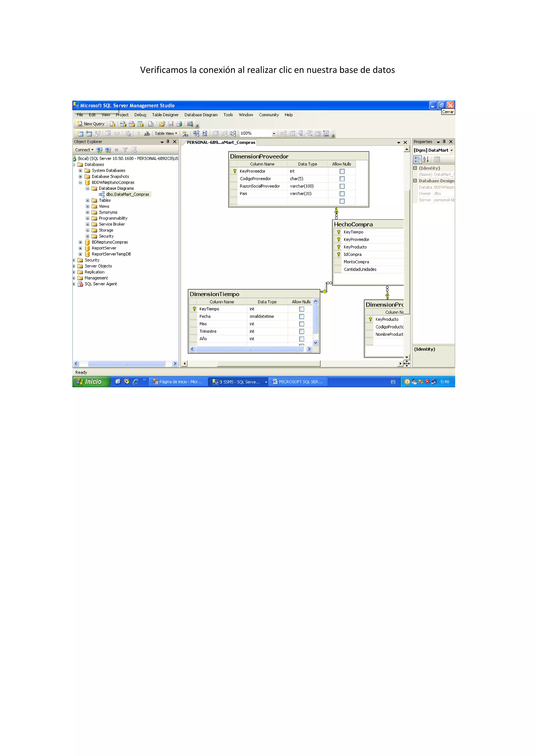Open the Table Designer menu

165,115
